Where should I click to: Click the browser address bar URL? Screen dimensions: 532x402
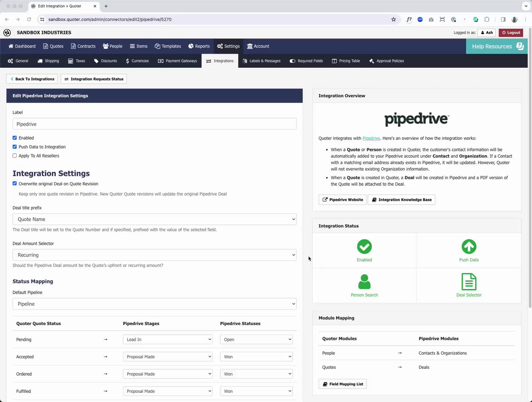coord(110,19)
